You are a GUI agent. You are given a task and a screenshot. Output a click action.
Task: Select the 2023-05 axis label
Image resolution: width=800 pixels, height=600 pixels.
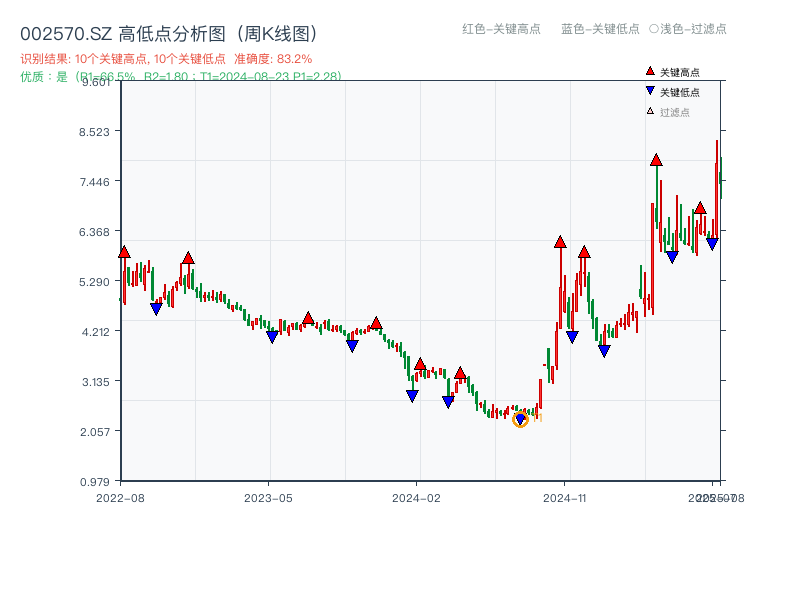[x=270, y=496]
